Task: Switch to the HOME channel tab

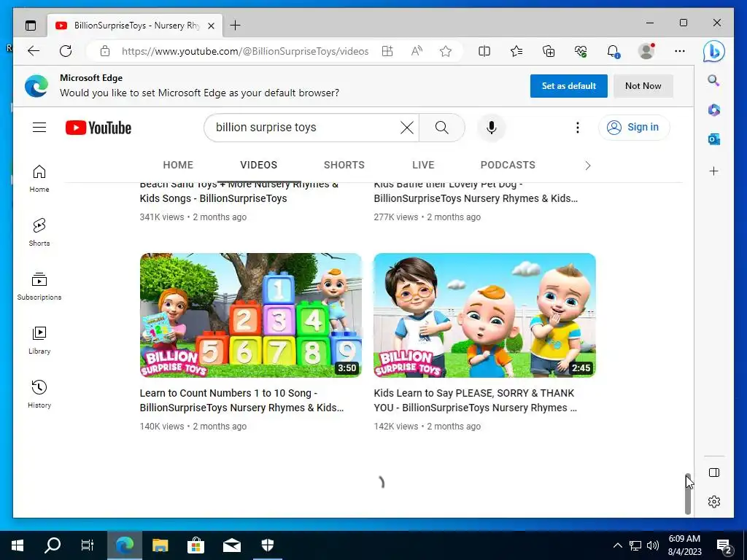Action: (178, 165)
